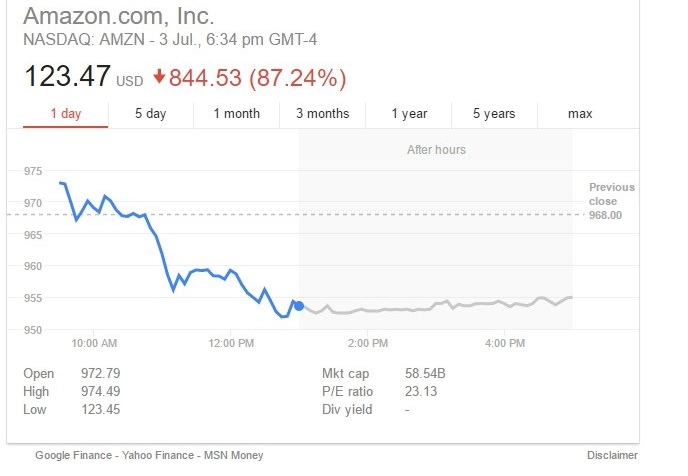688x476 pixels.
Task: Click the blue current-price dot on chart
Action: point(298,305)
